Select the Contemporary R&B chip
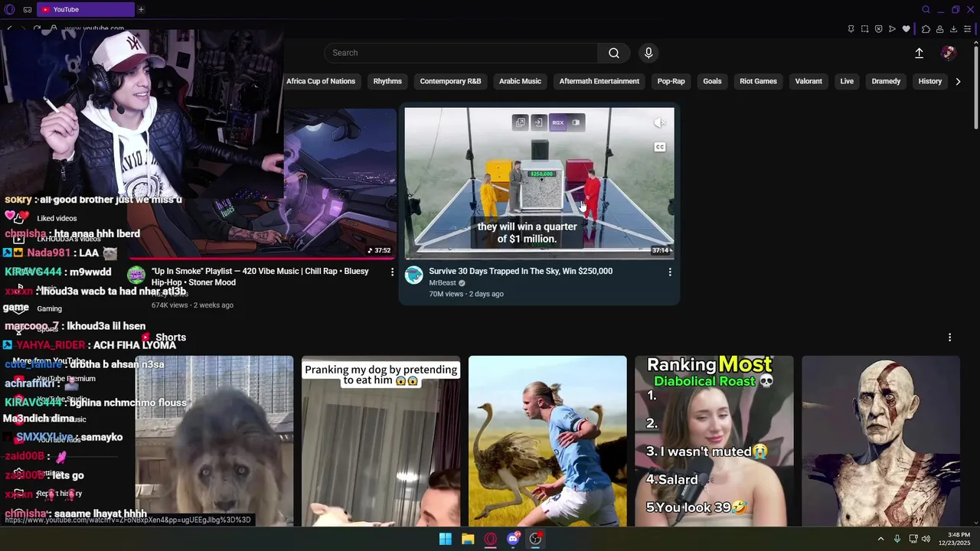Image resolution: width=980 pixels, height=551 pixels. coord(450,81)
